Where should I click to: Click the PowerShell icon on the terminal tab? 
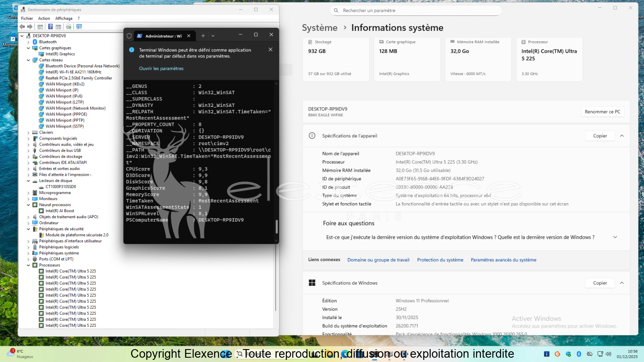point(140,36)
